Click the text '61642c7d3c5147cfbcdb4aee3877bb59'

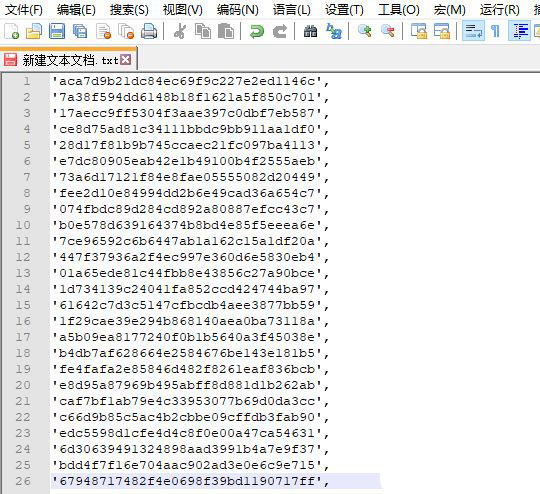[187, 305]
